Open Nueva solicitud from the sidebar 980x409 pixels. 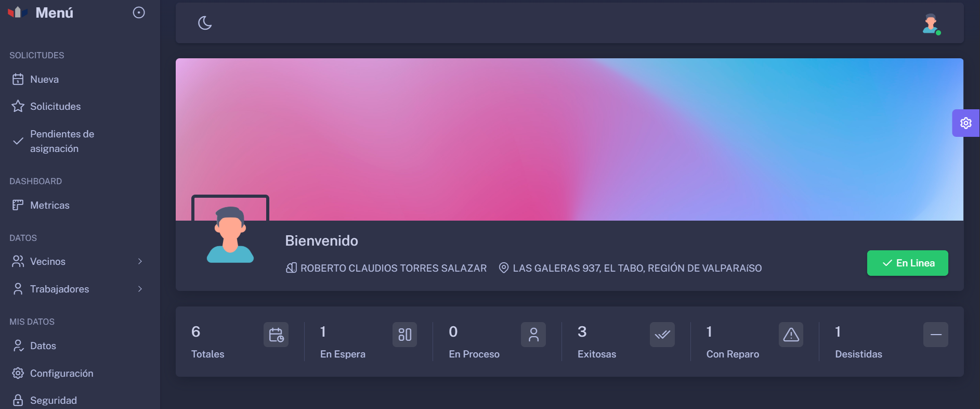(44, 79)
